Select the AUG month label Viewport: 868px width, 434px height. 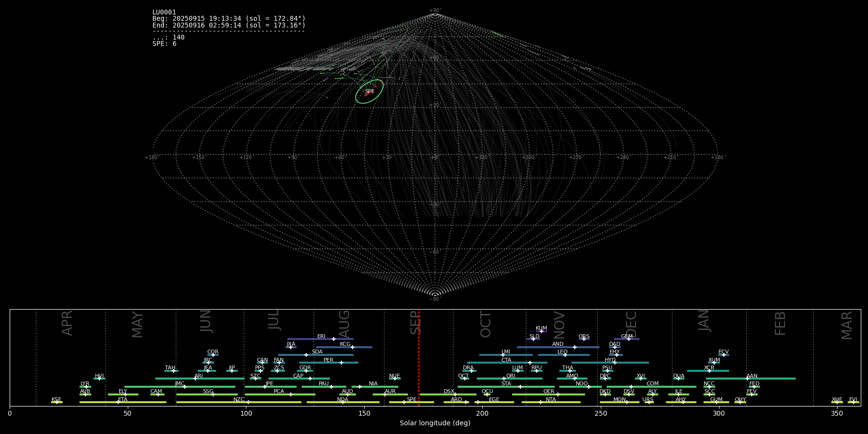(344, 324)
